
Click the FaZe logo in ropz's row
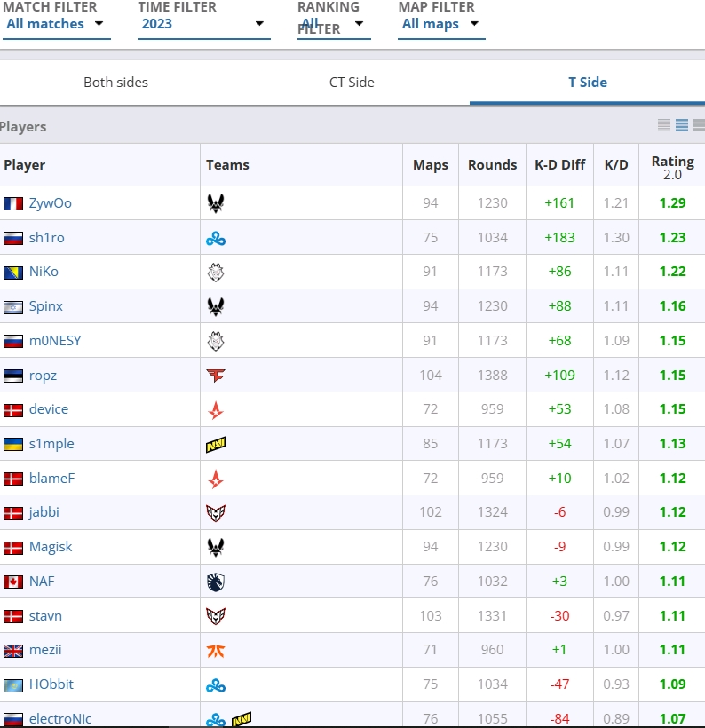click(216, 376)
